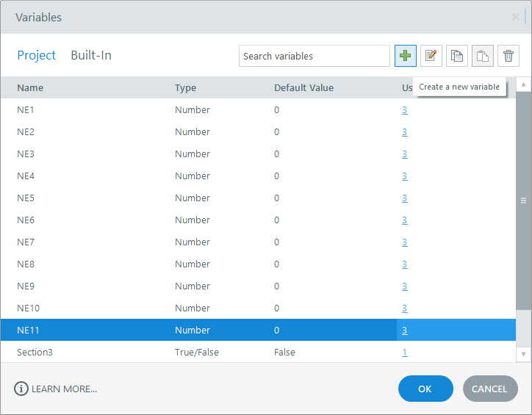Open the use count link for NE1
The image size is (532, 415).
[x=404, y=110]
